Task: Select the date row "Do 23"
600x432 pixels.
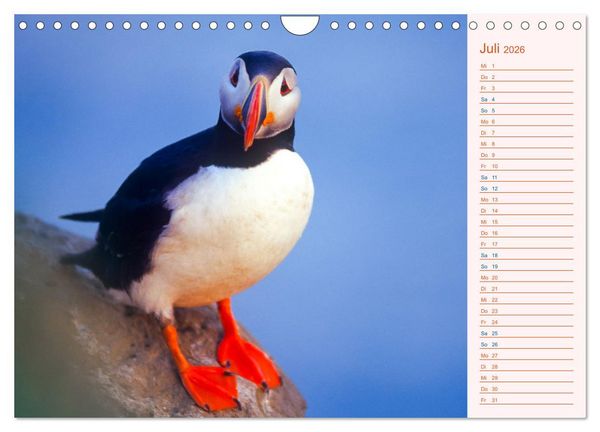Action: [527, 311]
